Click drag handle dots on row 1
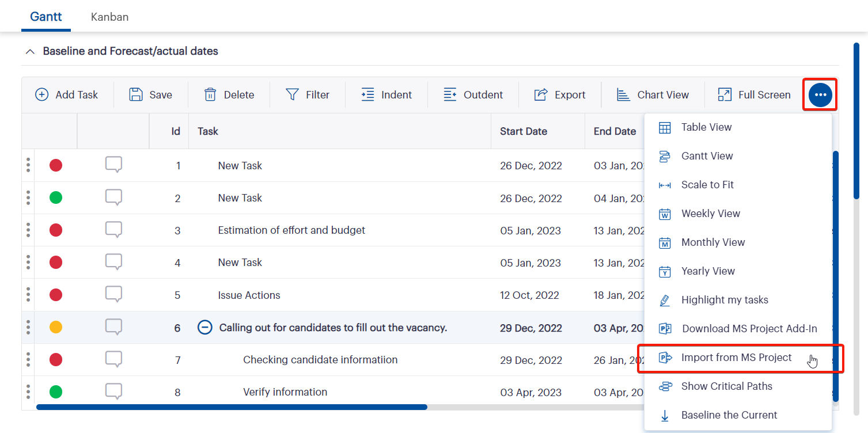The width and height of the screenshot is (868, 433). pyautogui.click(x=28, y=166)
